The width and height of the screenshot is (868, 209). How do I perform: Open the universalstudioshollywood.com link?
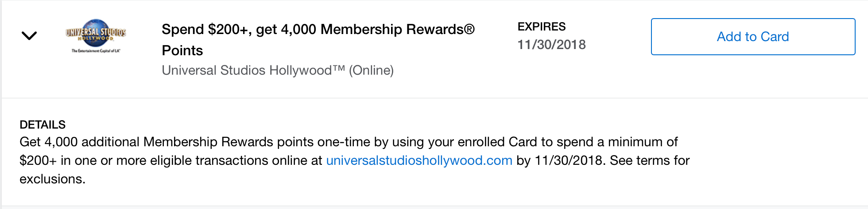[x=419, y=160]
